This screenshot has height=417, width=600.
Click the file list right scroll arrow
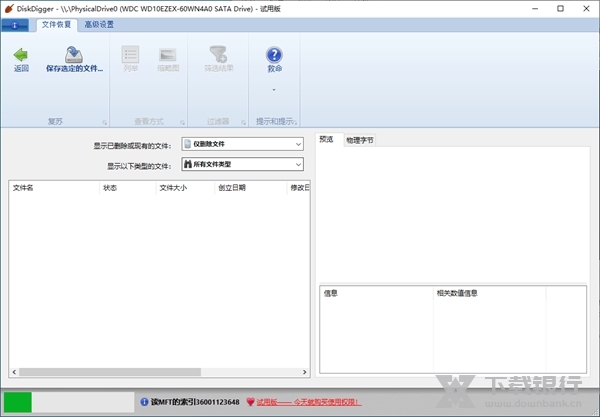[305, 372]
